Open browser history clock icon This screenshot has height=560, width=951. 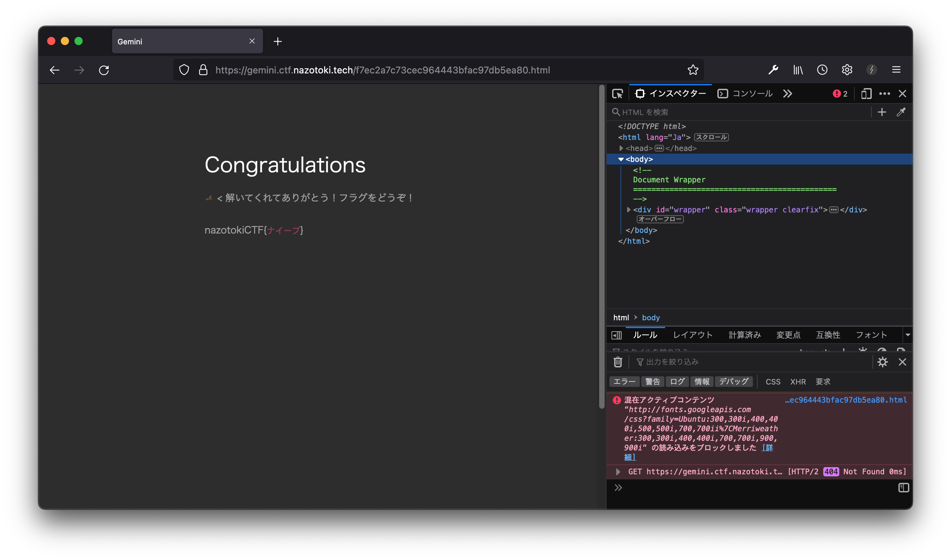pyautogui.click(x=822, y=70)
